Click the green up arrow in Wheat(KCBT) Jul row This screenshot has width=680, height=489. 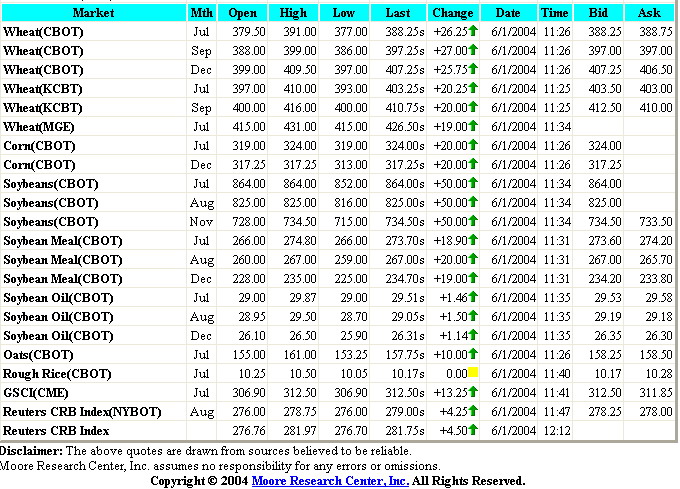pyautogui.click(x=473, y=88)
